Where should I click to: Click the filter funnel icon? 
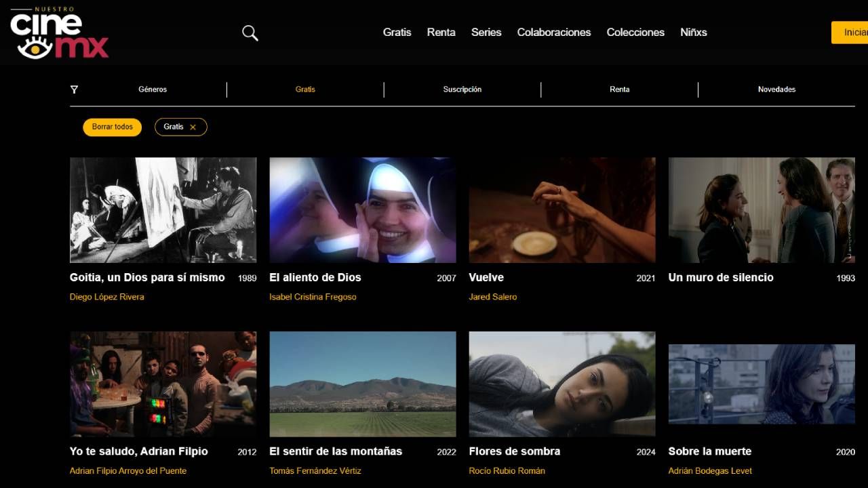coord(74,89)
